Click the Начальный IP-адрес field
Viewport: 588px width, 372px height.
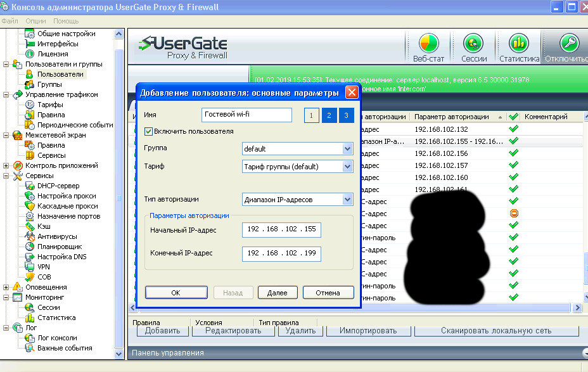click(281, 229)
